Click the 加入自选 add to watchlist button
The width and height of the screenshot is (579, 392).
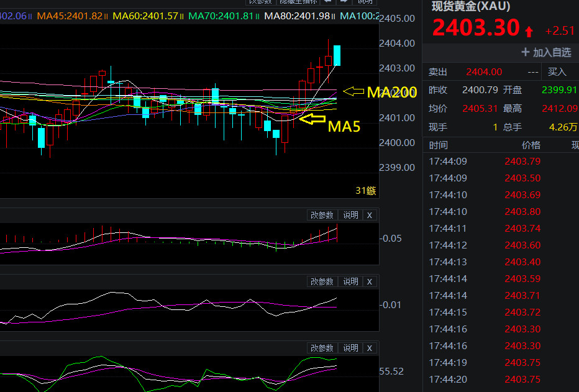pos(546,53)
